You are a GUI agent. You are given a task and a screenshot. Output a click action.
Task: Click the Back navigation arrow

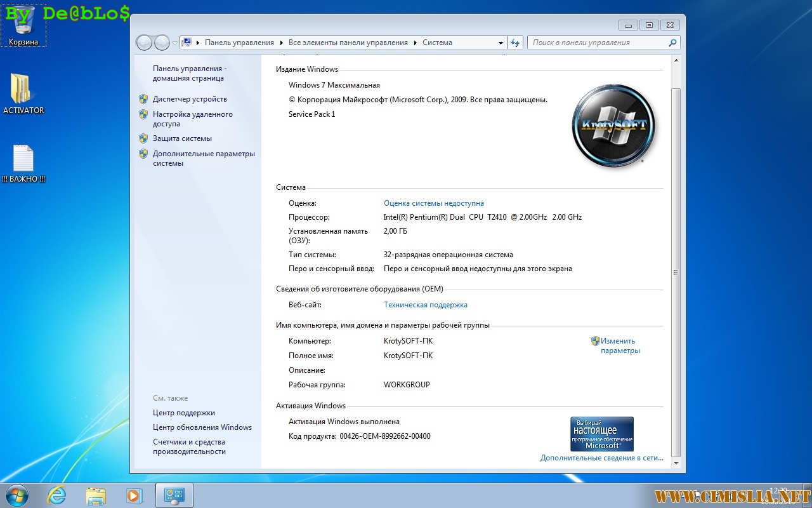click(x=145, y=43)
